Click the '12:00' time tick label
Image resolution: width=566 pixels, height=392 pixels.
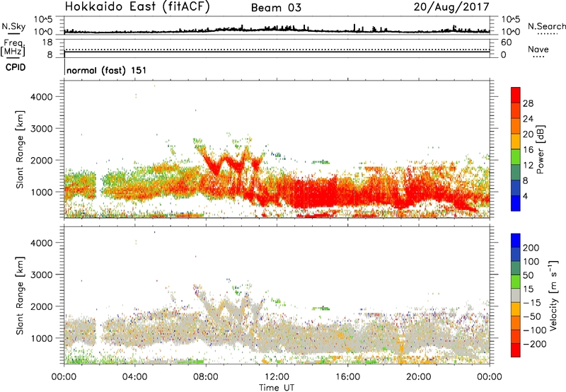tap(277, 377)
